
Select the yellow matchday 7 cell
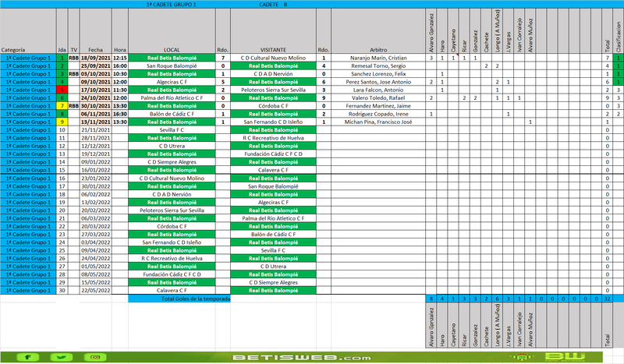pos(62,106)
